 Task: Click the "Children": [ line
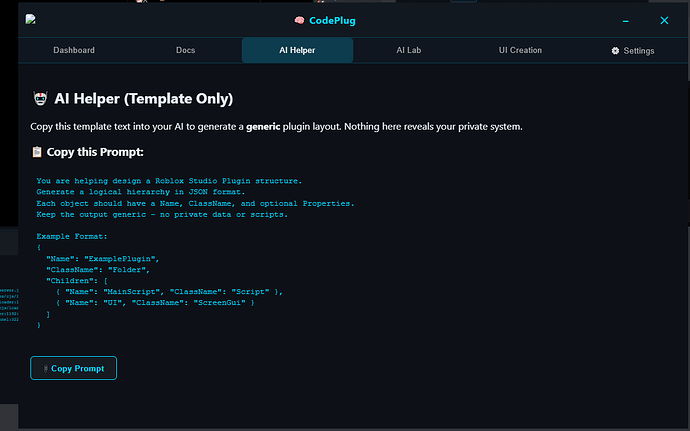(77, 281)
